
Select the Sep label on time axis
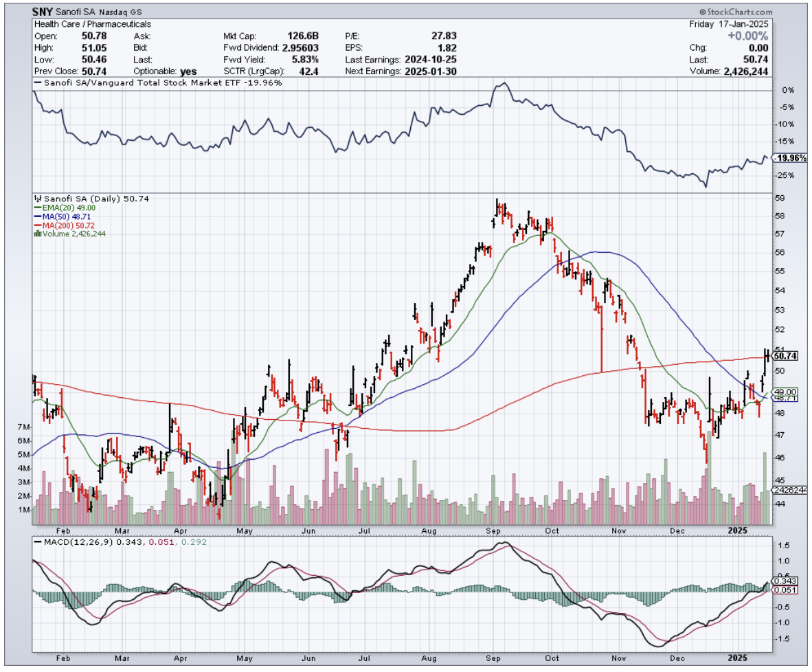pyautogui.click(x=493, y=530)
